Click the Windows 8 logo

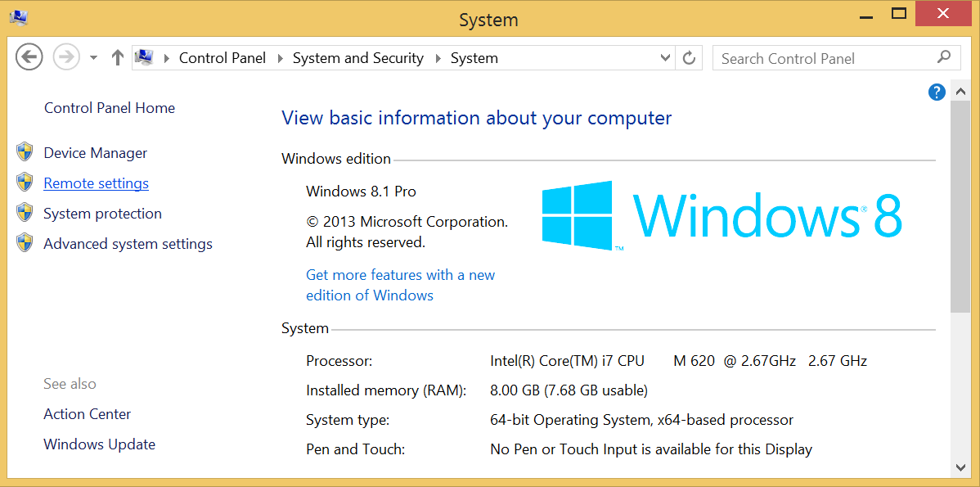[722, 216]
